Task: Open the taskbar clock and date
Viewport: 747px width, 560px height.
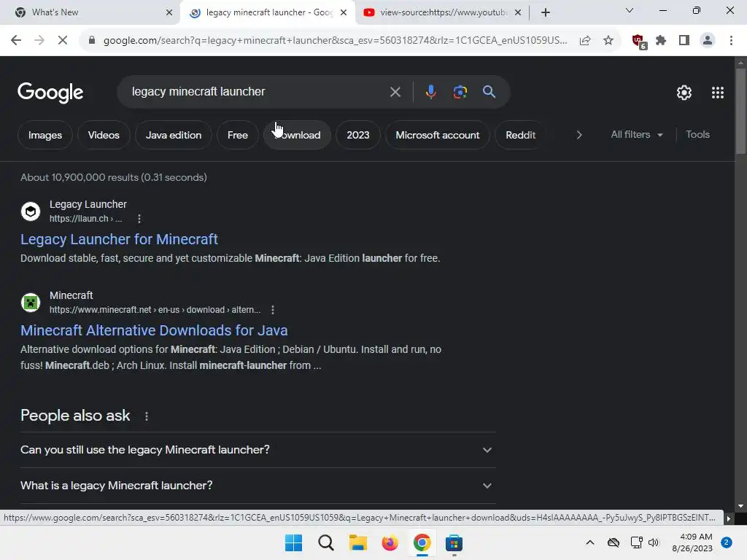Action: point(692,542)
